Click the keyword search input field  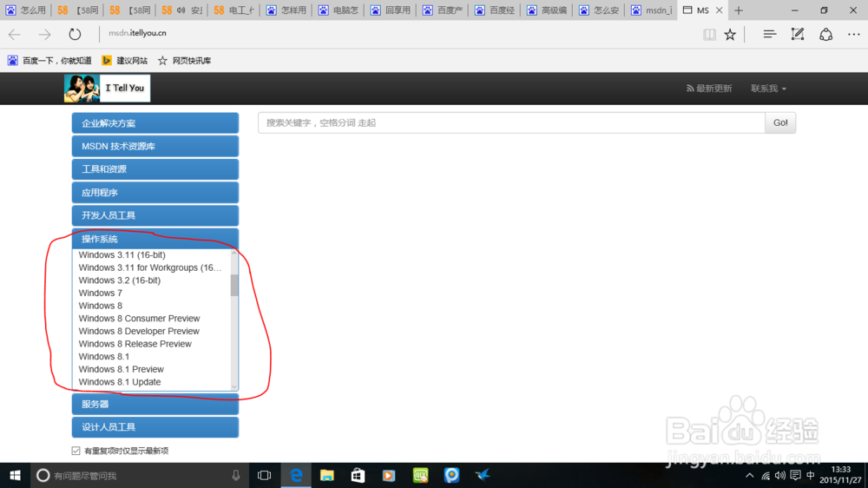[511, 123]
